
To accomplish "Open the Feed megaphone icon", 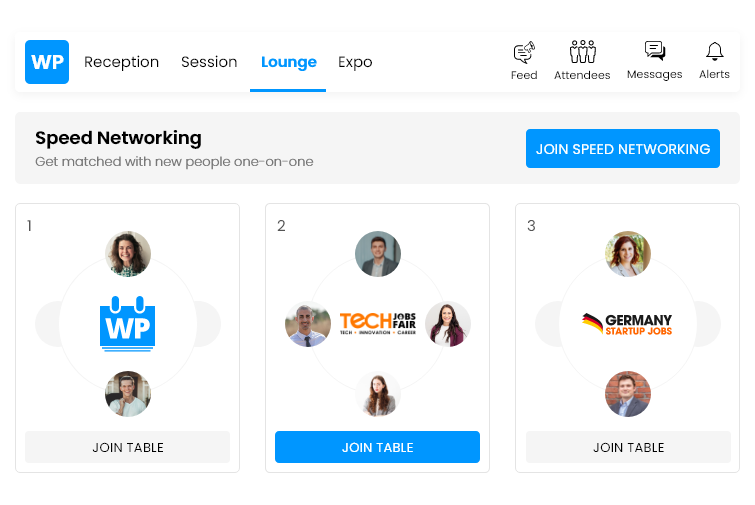I will [x=524, y=52].
